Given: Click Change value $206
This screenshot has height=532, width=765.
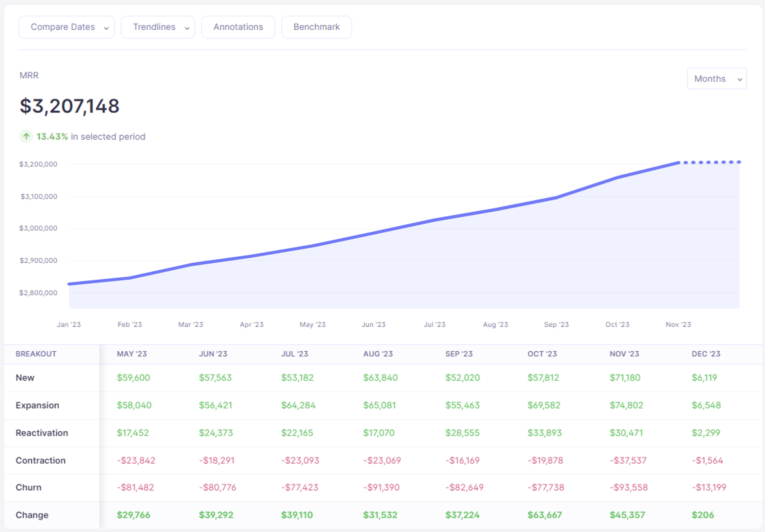Looking at the screenshot, I should coord(703,515).
